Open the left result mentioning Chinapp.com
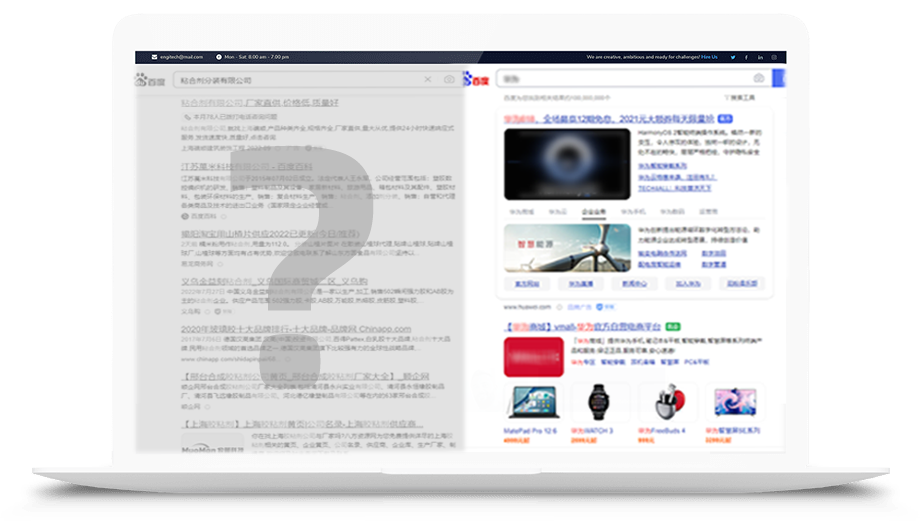This screenshot has height=521, width=920. (296, 329)
